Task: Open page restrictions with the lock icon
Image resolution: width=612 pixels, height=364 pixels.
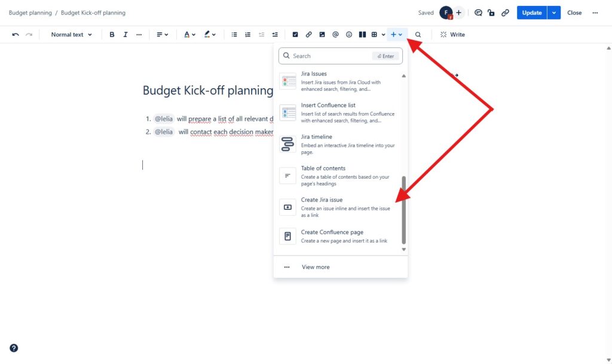Action: point(491,12)
